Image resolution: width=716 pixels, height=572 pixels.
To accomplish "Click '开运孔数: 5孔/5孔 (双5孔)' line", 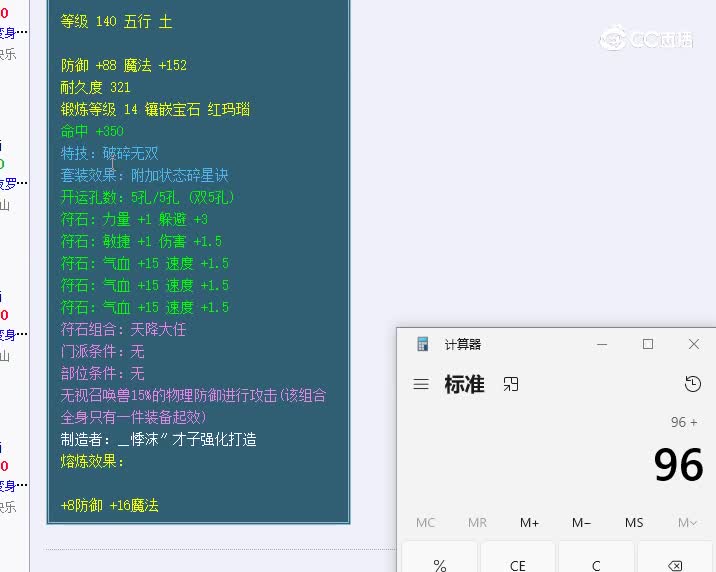I will point(147,197).
